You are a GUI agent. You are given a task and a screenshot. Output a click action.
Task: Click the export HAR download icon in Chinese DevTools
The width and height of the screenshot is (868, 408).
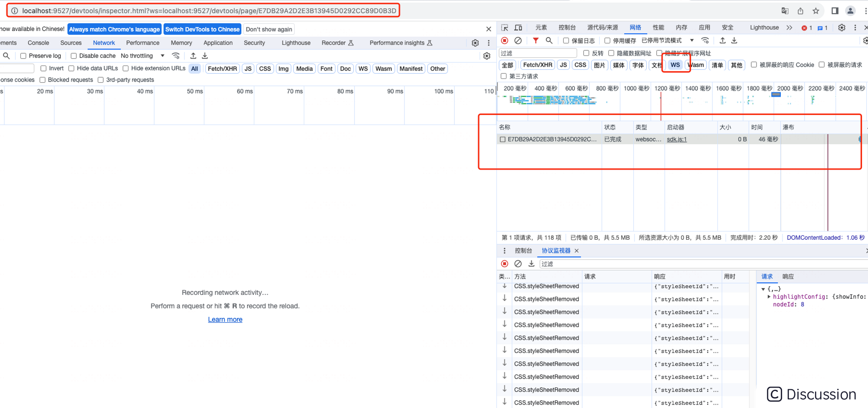(734, 40)
